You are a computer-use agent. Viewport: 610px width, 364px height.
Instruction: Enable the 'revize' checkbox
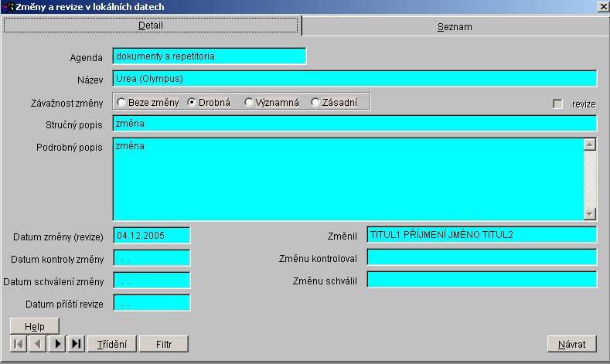[x=557, y=104]
